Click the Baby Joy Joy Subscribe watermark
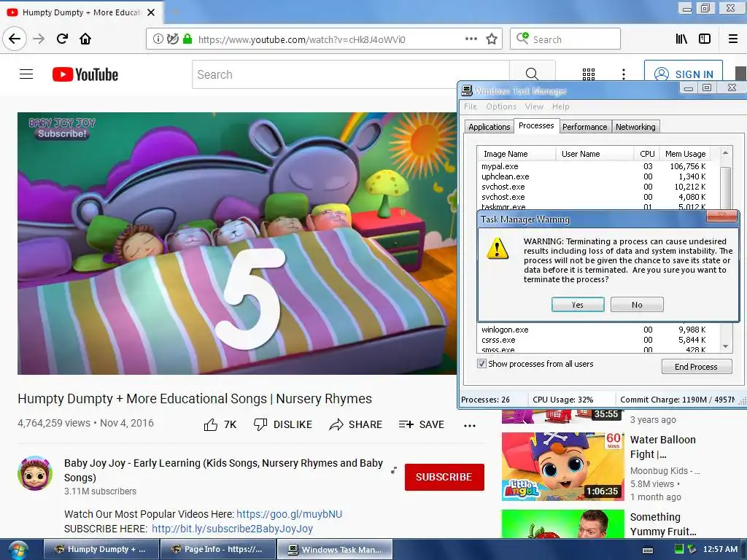Image resolution: width=747 pixels, height=560 pixels. 62,128
